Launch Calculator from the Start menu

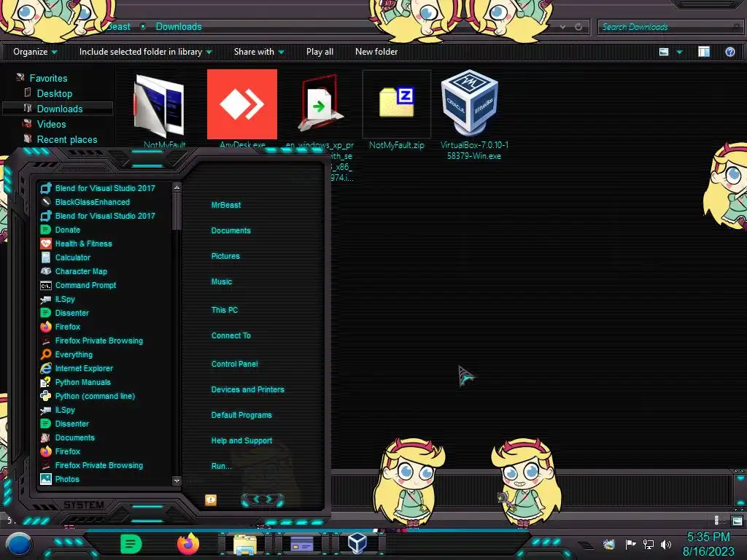pyautogui.click(x=72, y=257)
